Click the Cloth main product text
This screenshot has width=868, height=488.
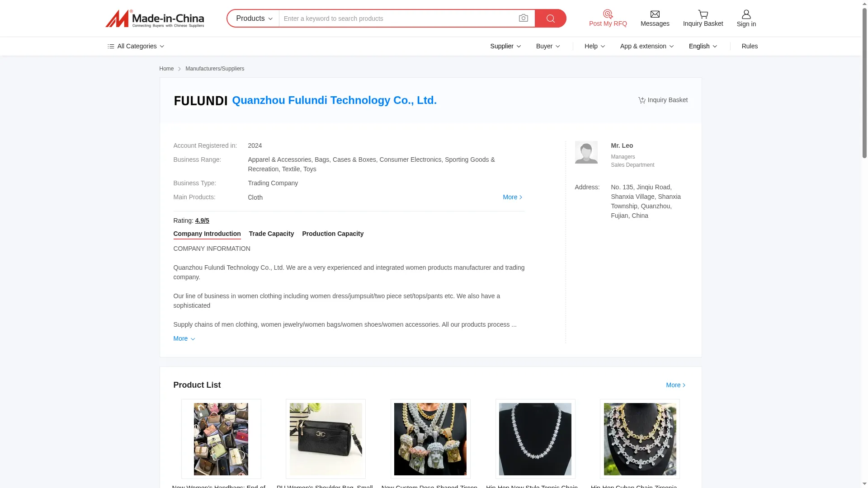tap(255, 197)
